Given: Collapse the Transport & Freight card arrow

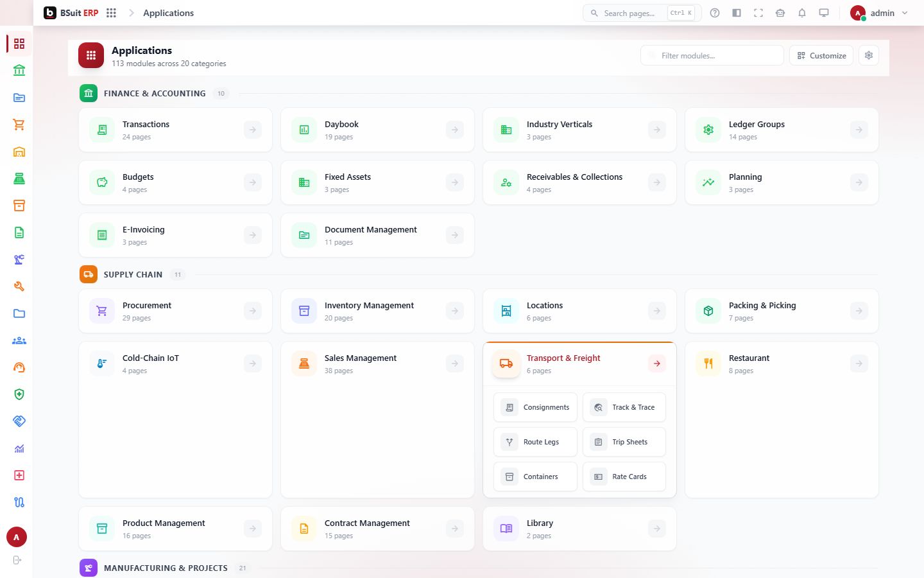Looking at the screenshot, I should pyautogui.click(x=657, y=363).
